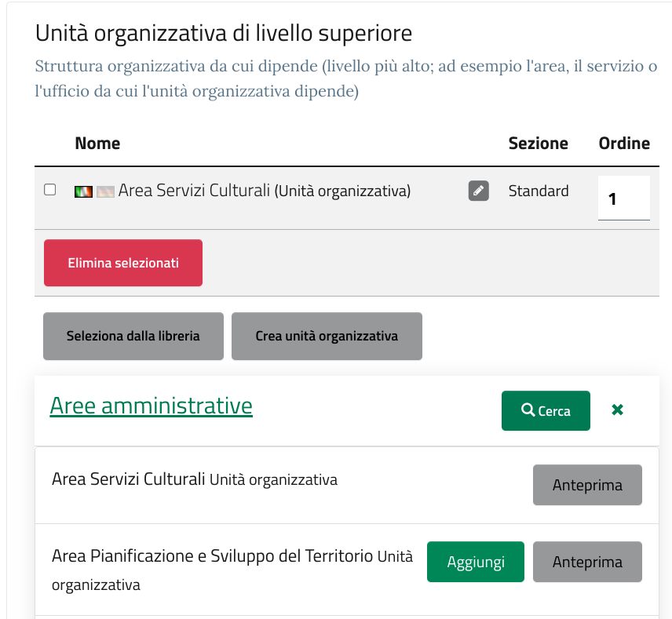The width and height of the screenshot is (672, 619).
Task: Click the Ordine column header
Action: (x=624, y=144)
